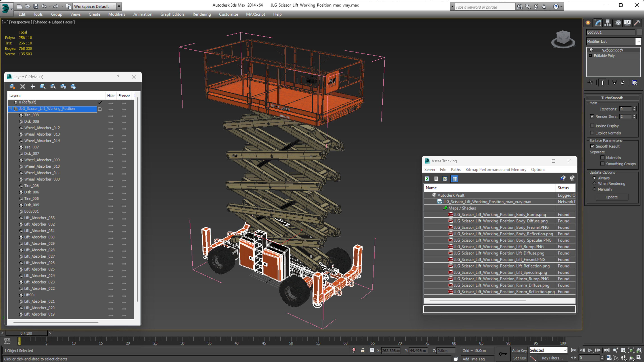Screen dimensions: 644x362
Task: Click the search keyword input field
Action: [x=485, y=7]
